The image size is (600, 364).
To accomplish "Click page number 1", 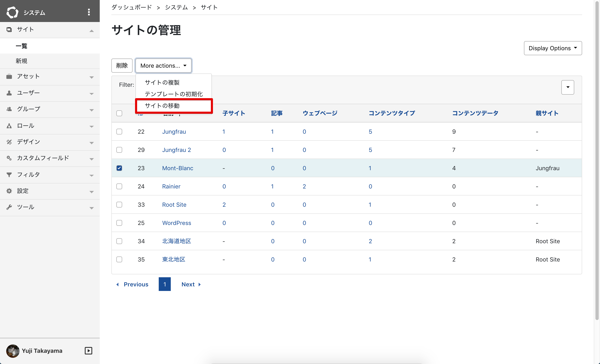I will [x=165, y=284].
